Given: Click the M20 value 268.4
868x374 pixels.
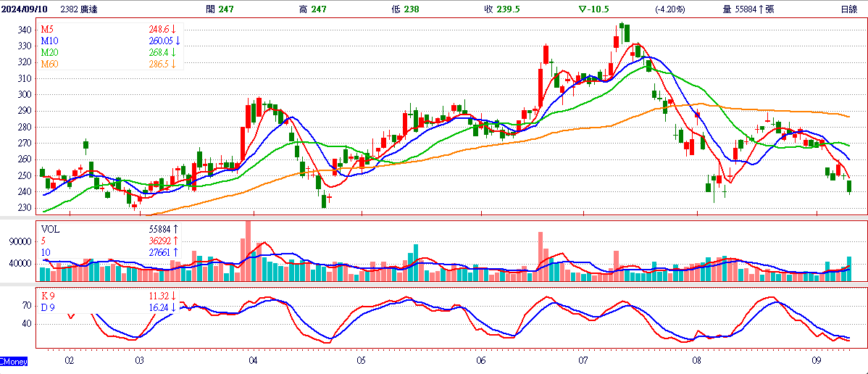Looking at the screenshot, I should [159, 53].
